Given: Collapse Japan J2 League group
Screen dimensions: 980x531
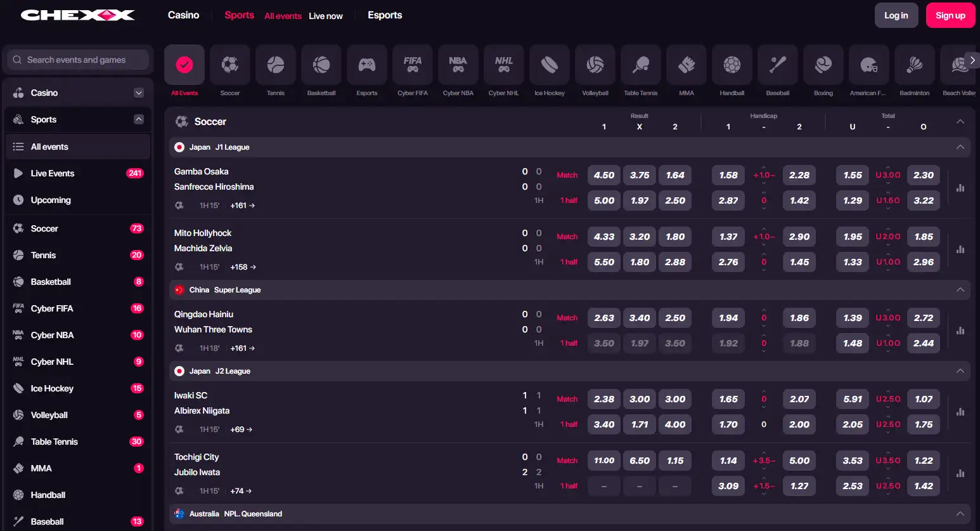Looking at the screenshot, I should (x=960, y=371).
